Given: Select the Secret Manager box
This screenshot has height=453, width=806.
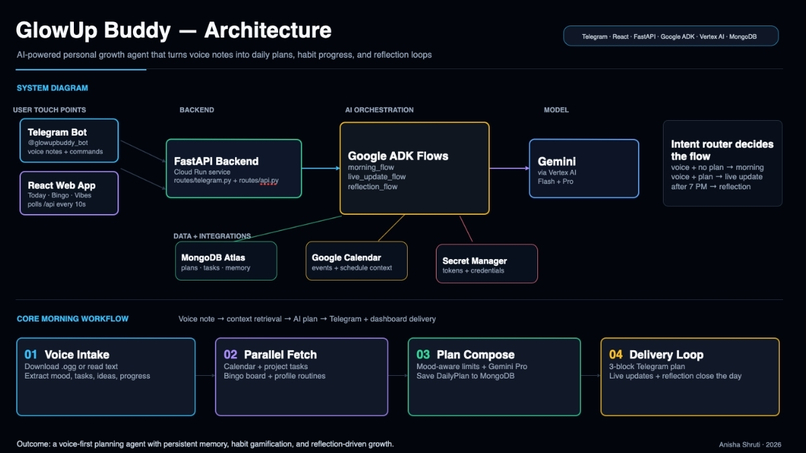Looking at the screenshot, I should tap(487, 264).
